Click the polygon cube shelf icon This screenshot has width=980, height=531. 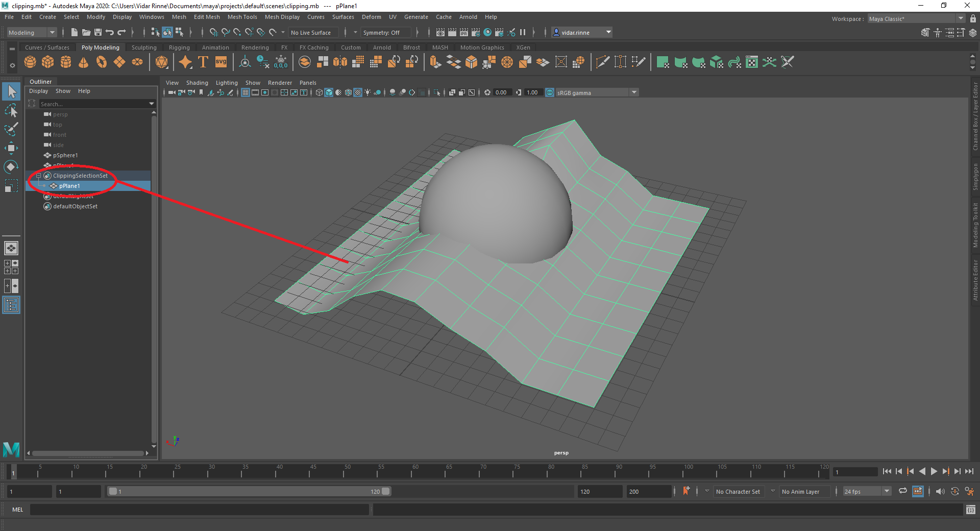point(48,62)
